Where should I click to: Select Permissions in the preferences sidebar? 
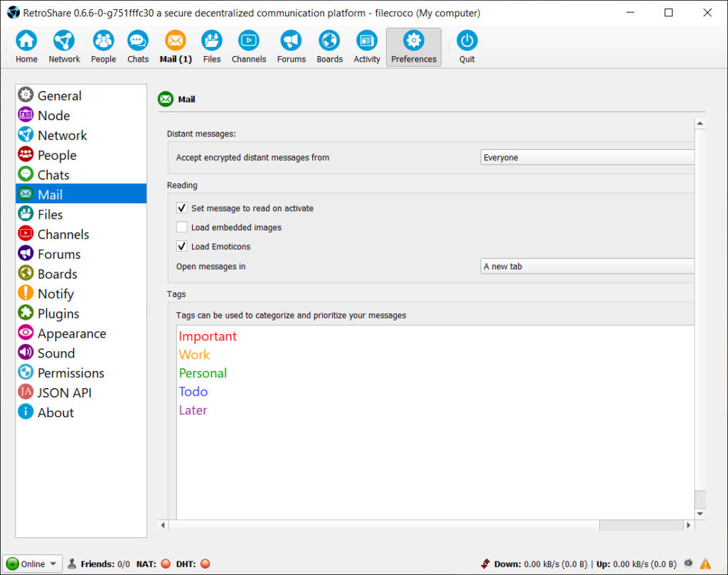tap(81, 372)
